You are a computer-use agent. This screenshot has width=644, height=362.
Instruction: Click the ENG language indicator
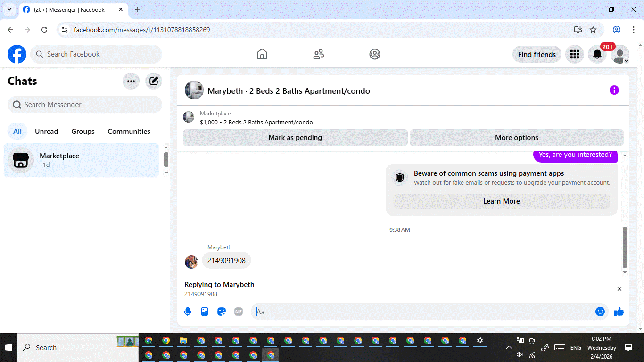[576, 347]
